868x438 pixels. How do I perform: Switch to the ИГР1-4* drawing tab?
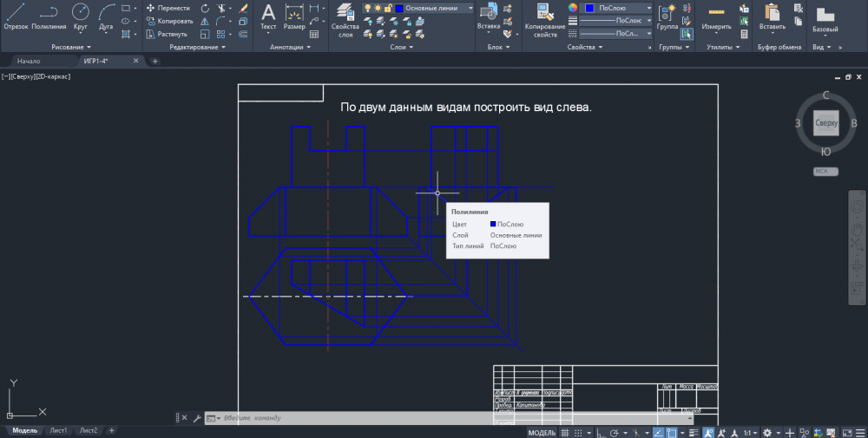(95, 61)
